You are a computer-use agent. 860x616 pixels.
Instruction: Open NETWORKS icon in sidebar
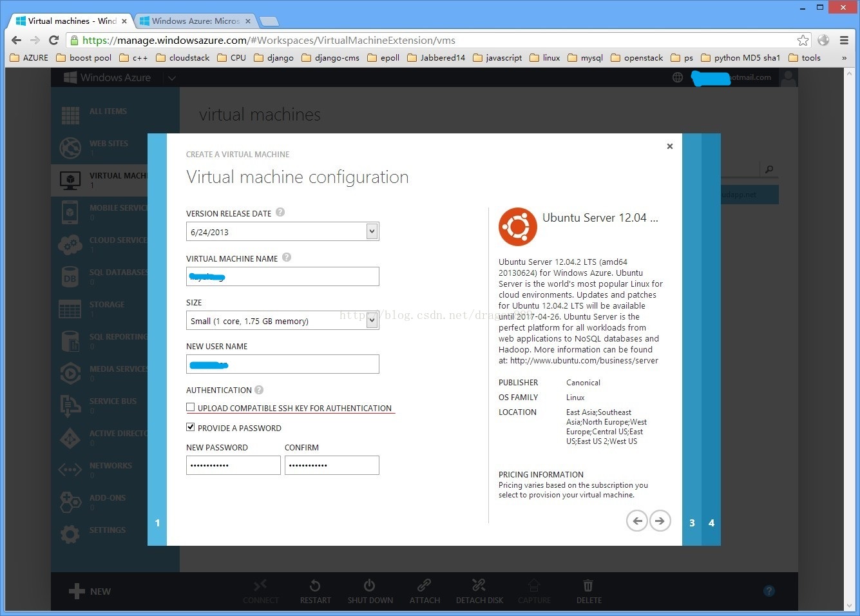click(x=70, y=470)
